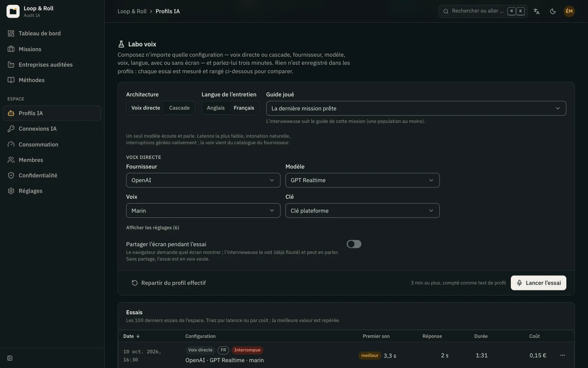
Task: Switch theme with the moon icon
Action: [553, 11]
